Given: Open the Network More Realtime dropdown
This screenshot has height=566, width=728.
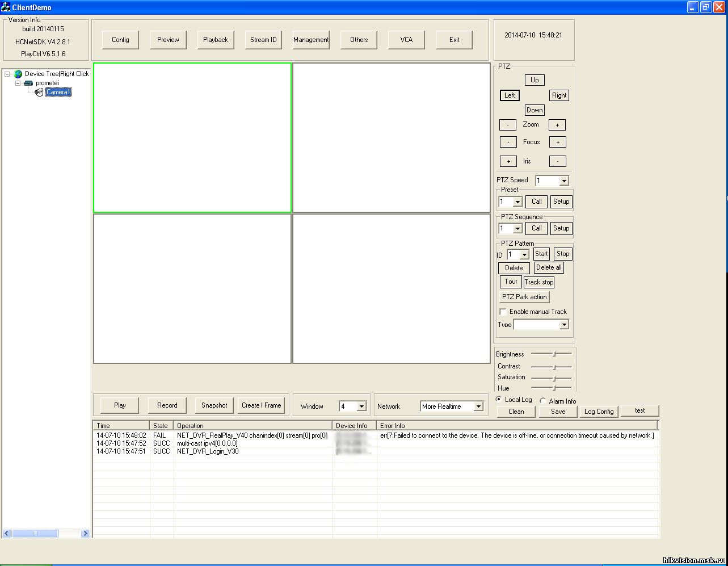Looking at the screenshot, I should [478, 406].
